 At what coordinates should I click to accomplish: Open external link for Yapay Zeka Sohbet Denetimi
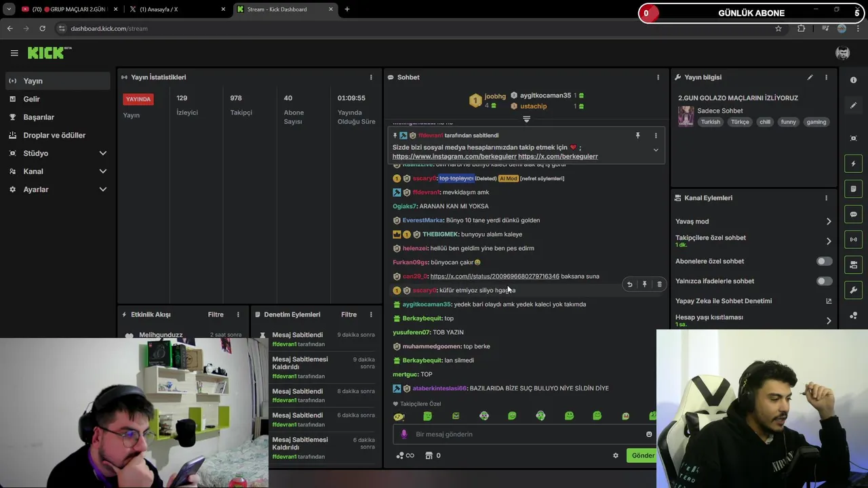[x=829, y=301]
